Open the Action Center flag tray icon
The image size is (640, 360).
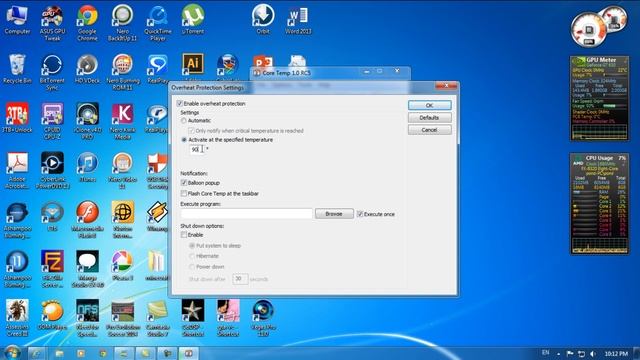pos(570,353)
